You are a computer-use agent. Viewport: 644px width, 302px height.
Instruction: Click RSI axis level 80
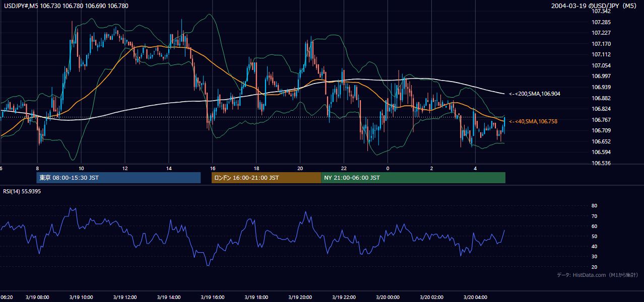pyautogui.click(x=595, y=206)
